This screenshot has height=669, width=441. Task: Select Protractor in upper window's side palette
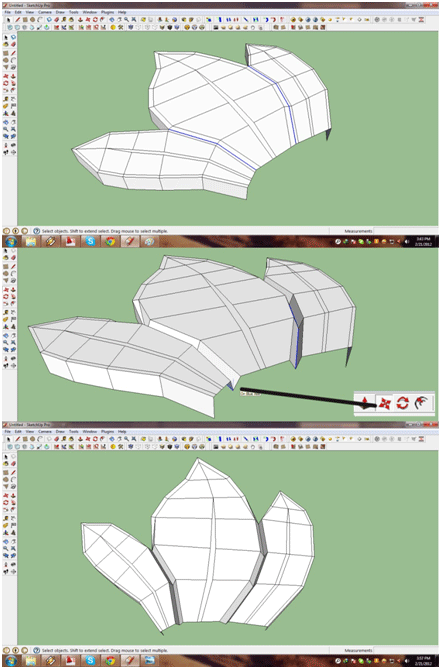(x=6, y=105)
